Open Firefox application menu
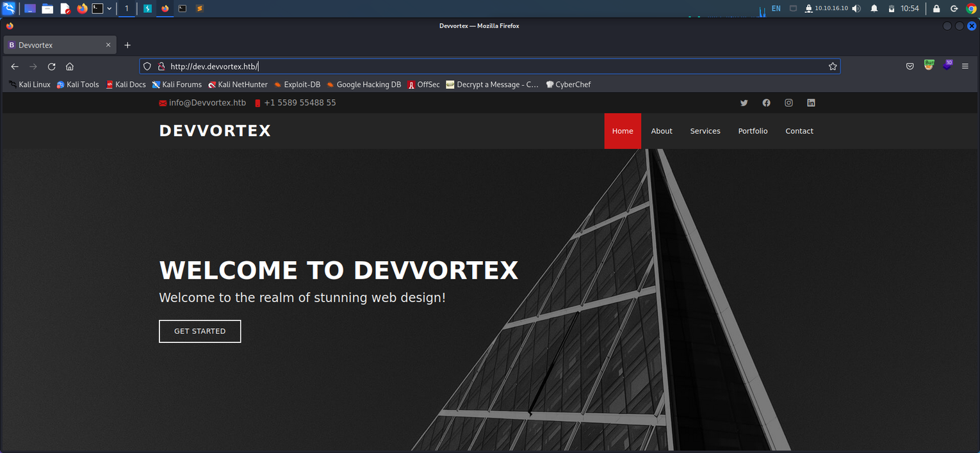The width and height of the screenshot is (980, 453). (x=966, y=66)
